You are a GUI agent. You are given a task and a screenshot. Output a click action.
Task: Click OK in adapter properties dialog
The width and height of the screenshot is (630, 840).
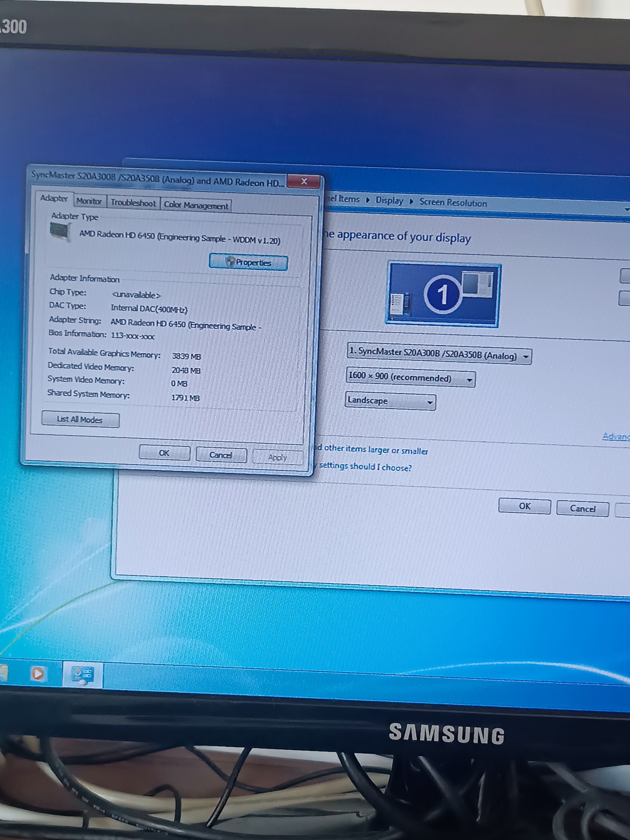(x=164, y=453)
